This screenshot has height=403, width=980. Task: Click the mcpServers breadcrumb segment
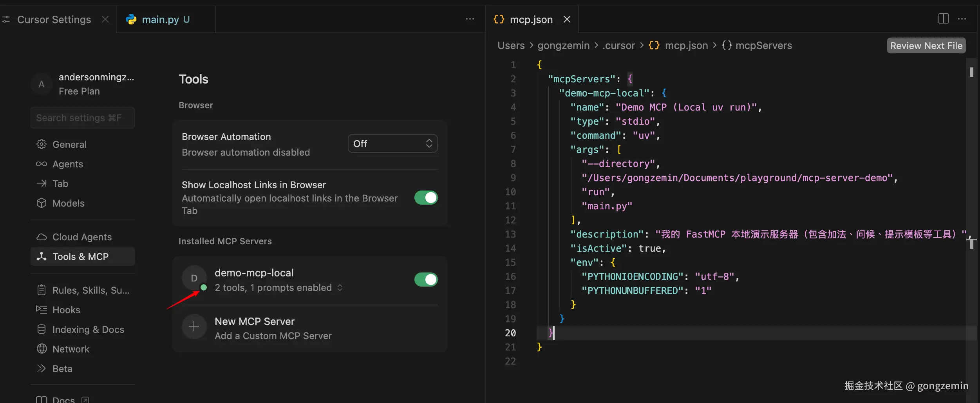click(763, 45)
